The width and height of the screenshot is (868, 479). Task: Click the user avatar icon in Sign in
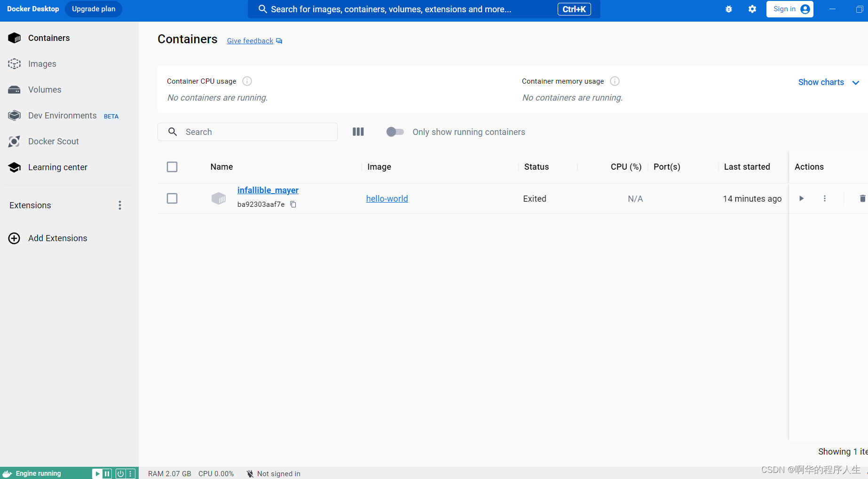[x=805, y=9]
